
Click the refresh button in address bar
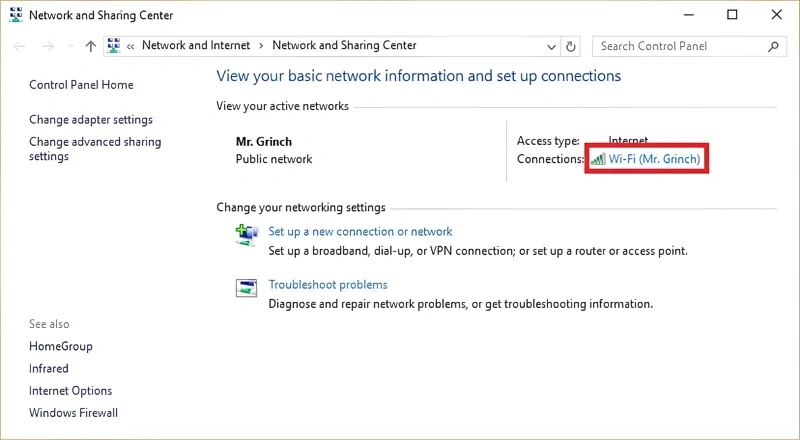(x=571, y=46)
